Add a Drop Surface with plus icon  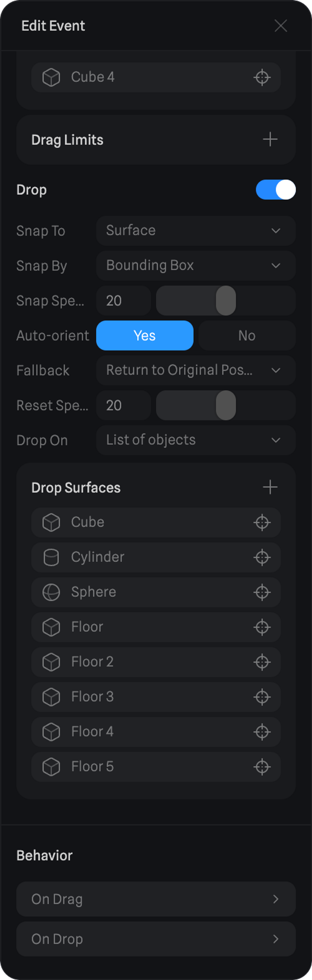point(270,487)
